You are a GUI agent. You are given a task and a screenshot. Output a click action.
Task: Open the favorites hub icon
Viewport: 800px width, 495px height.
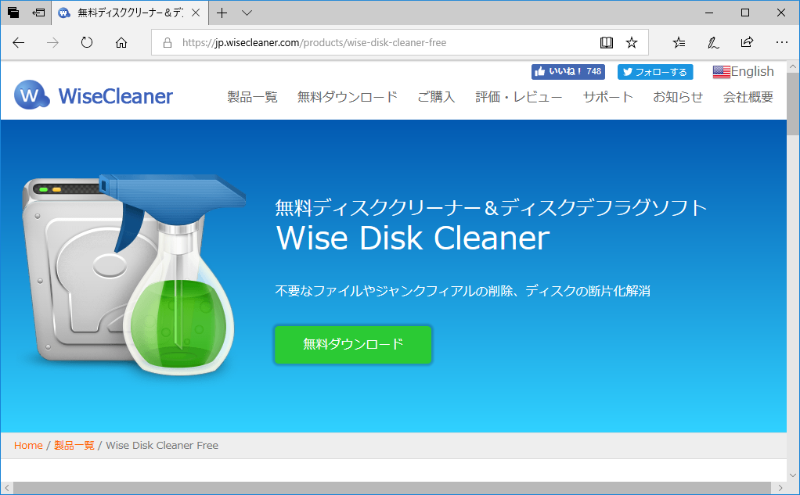pyautogui.click(x=679, y=42)
